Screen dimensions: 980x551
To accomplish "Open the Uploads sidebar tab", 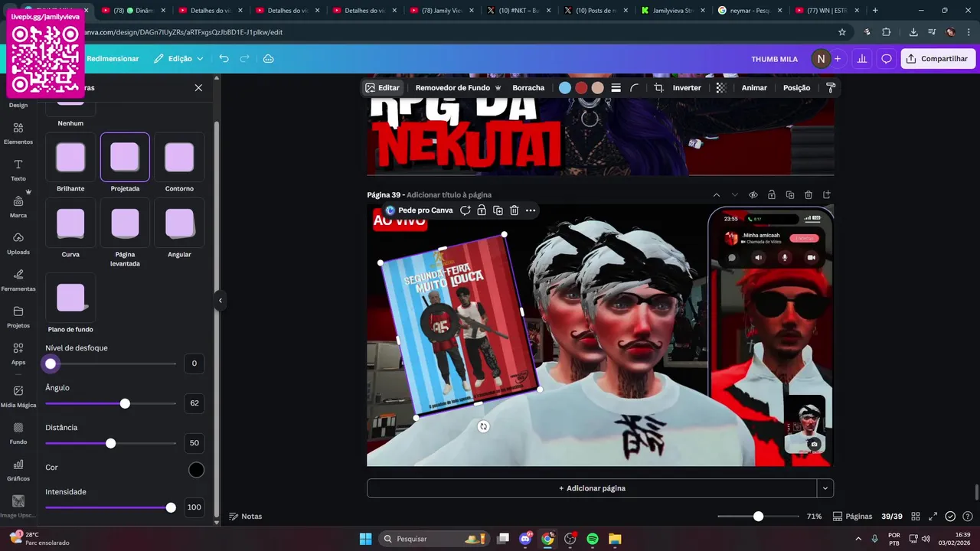I will pyautogui.click(x=18, y=243).
